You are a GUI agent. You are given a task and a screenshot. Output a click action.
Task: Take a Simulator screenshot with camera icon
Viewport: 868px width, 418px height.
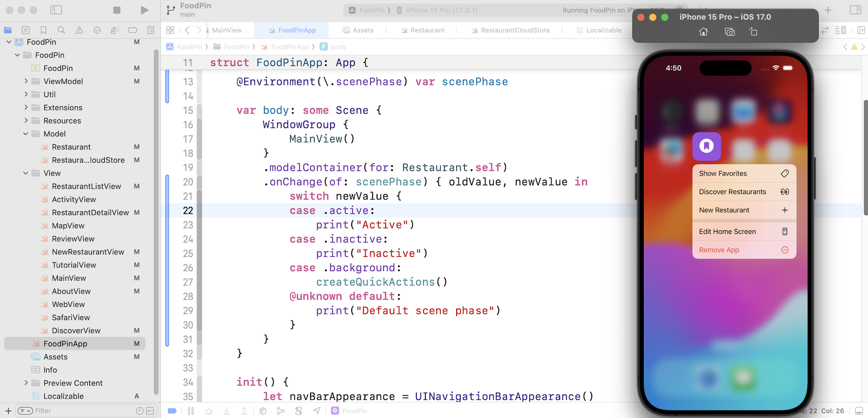pyautogui.click(x=729, y=32)
